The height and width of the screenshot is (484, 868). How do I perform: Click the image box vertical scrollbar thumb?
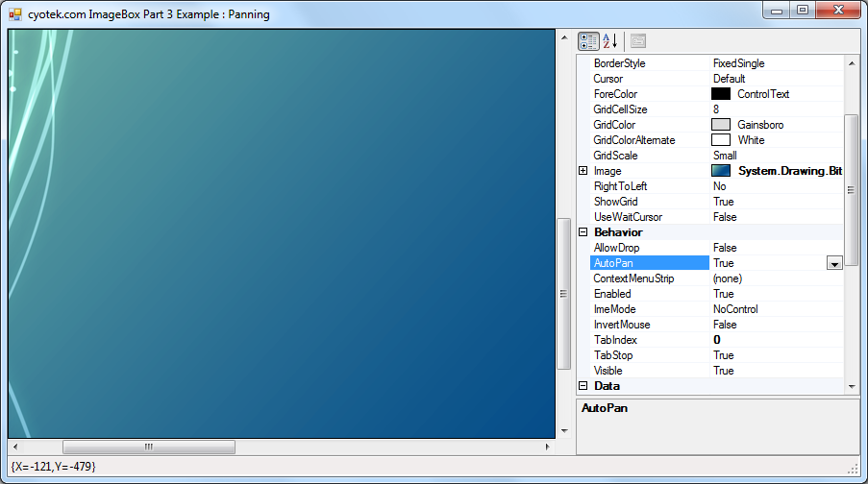[x=564, y=294]
